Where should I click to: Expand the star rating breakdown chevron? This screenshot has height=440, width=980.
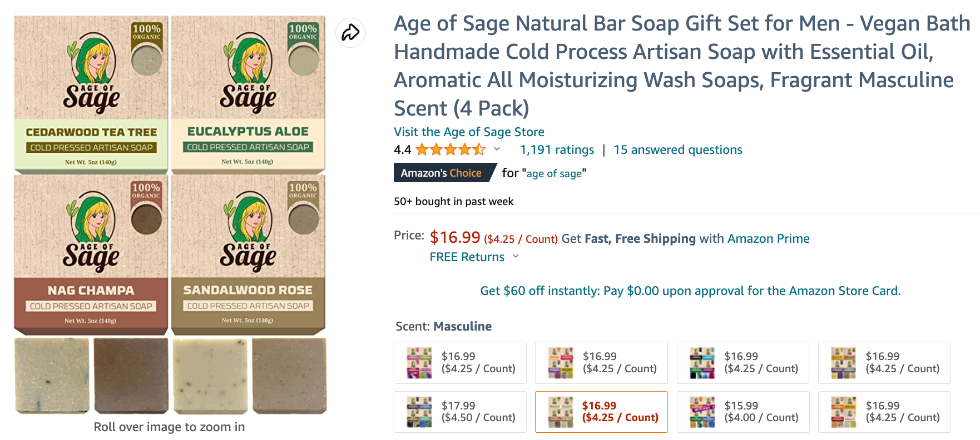[497, 149]
